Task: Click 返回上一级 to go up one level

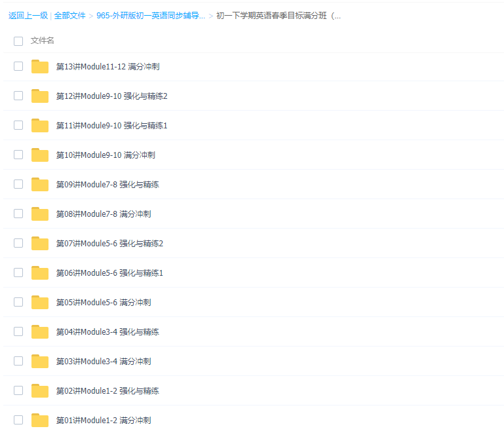Action: pos(28,16)
